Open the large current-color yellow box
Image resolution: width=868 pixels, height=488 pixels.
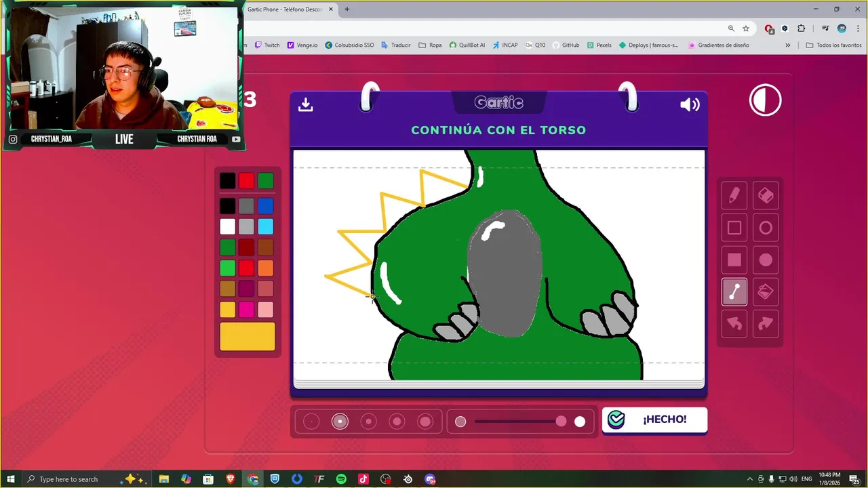(248, 336)
